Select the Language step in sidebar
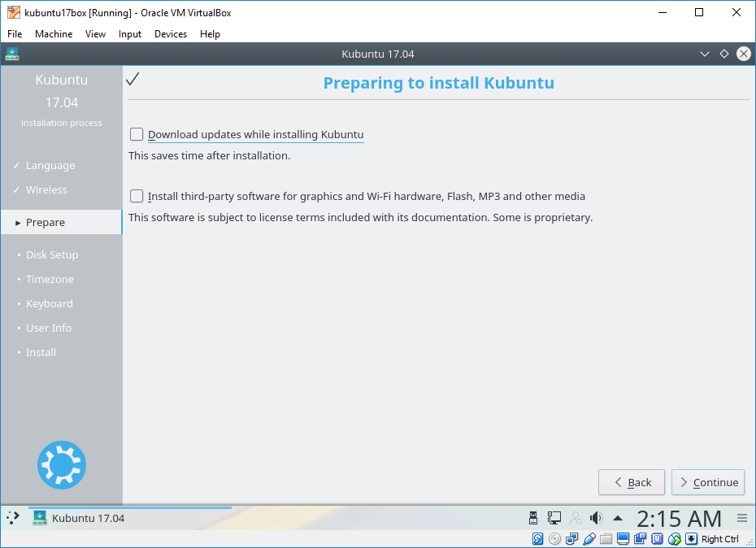 [x=50, y=166]
